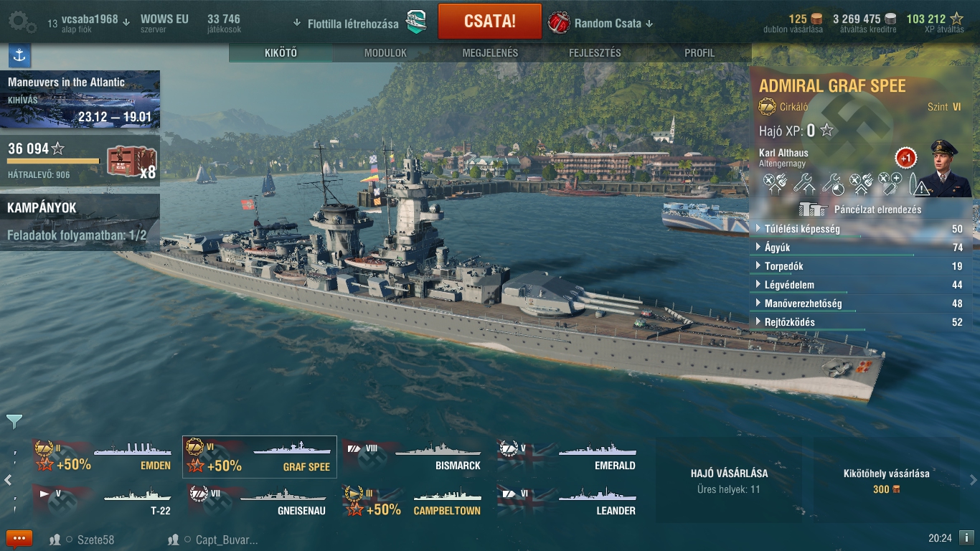
Task: Expand the Torpedók stat row
Action: [860, 266]
